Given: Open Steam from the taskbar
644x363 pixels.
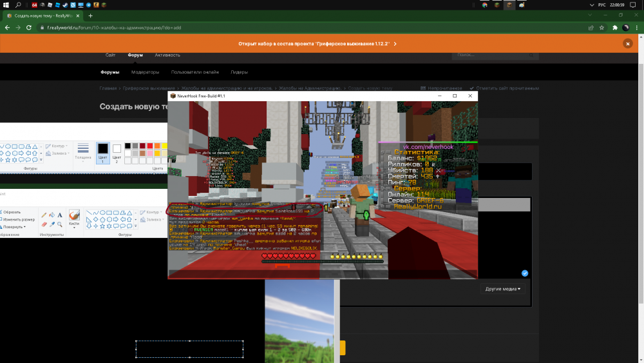Looking at the screenshot, I should coord(65,5).
